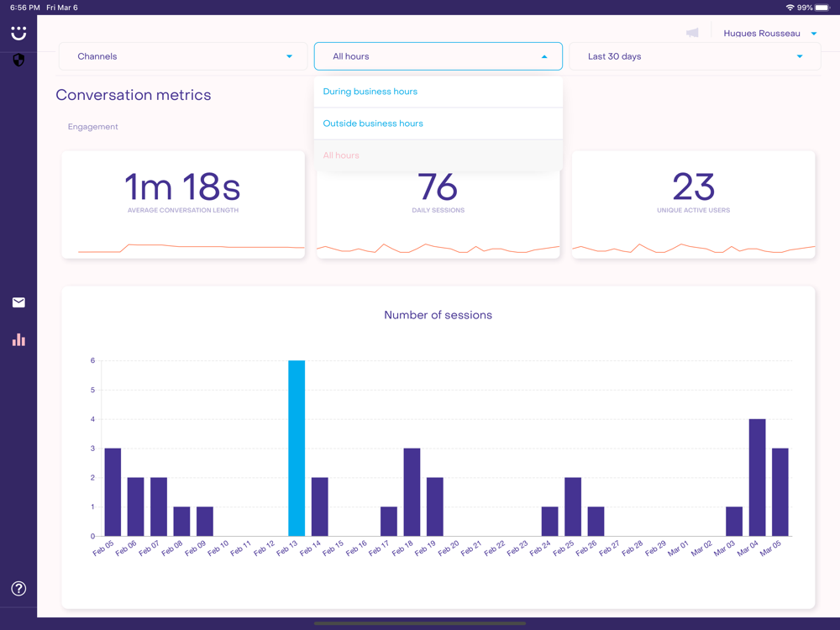Click the smiley face logo icon
Image resolution: width=840 pixels, height=630 pixels.
pos(18,33)
